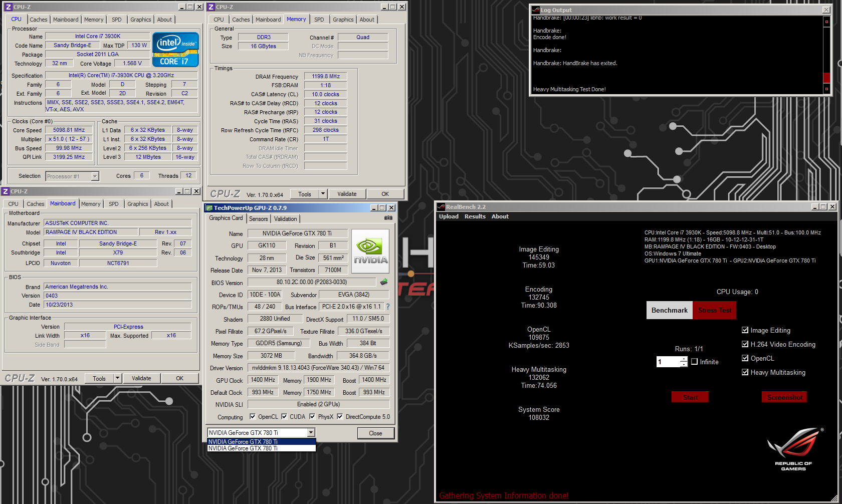
Task: Click the Start button in RealBench
Action: click(690, 397)
